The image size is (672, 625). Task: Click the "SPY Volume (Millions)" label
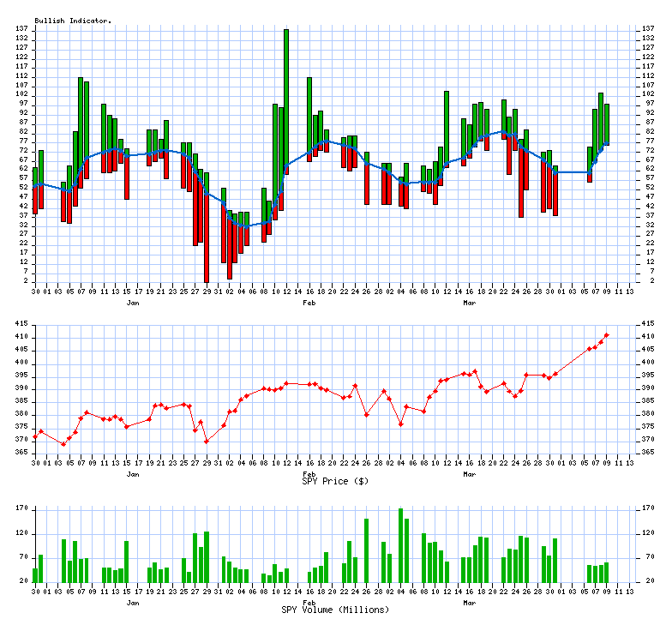(x=335, y=610)
